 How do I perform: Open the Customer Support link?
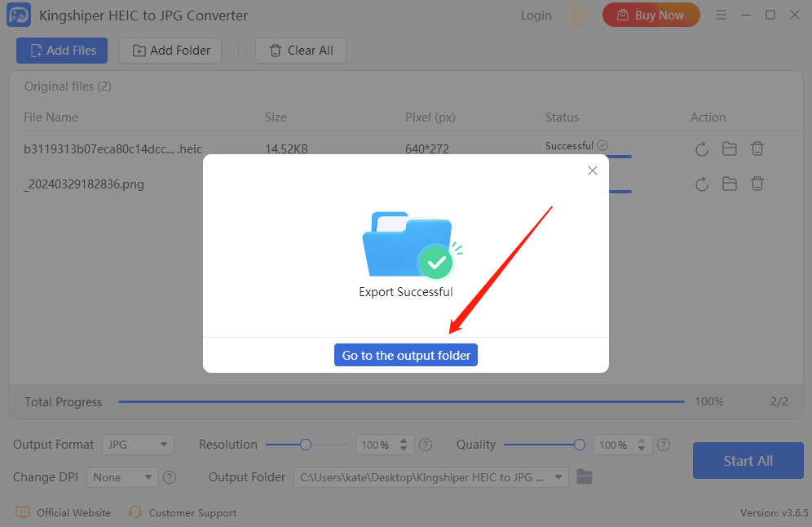192,512
